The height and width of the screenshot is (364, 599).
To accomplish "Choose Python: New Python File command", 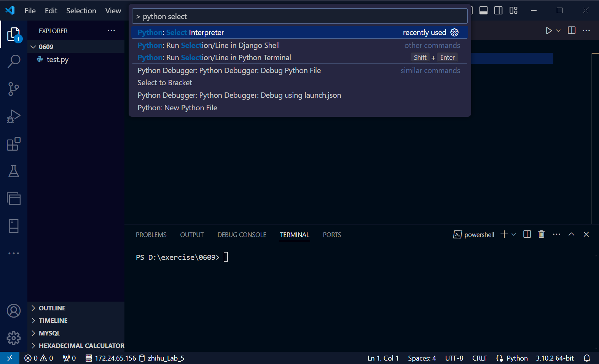I will [299, 108].
